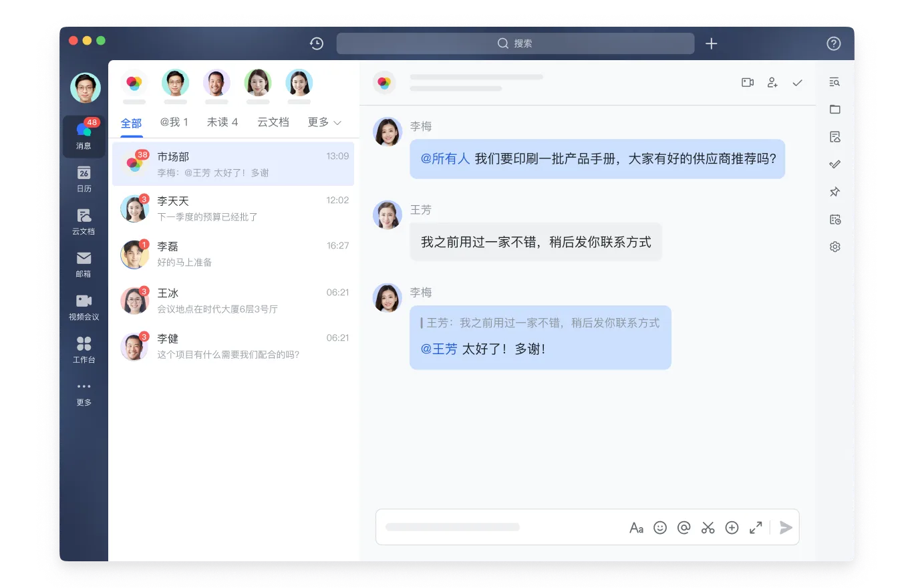This screenshot has width=914, height=588.
Task: Open Workbench (工作台) in sidebar
Action: [x=84, y=349]
